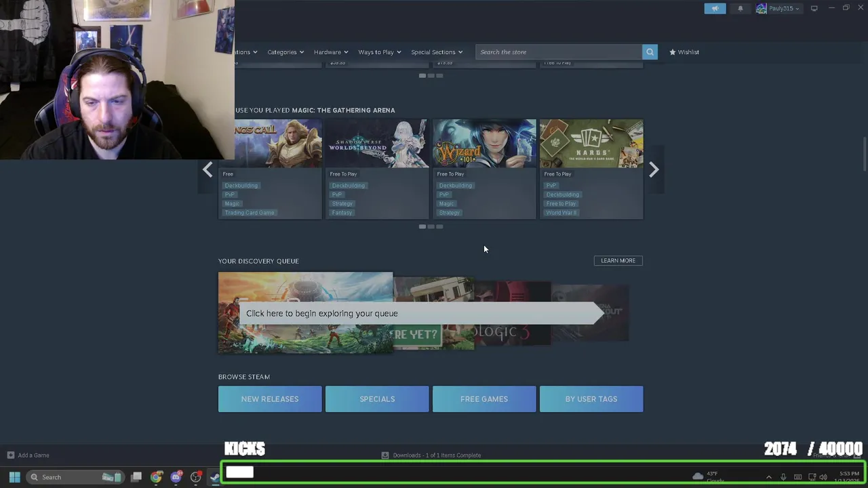Select the Magic tag under Wizard101

(446, 203)
